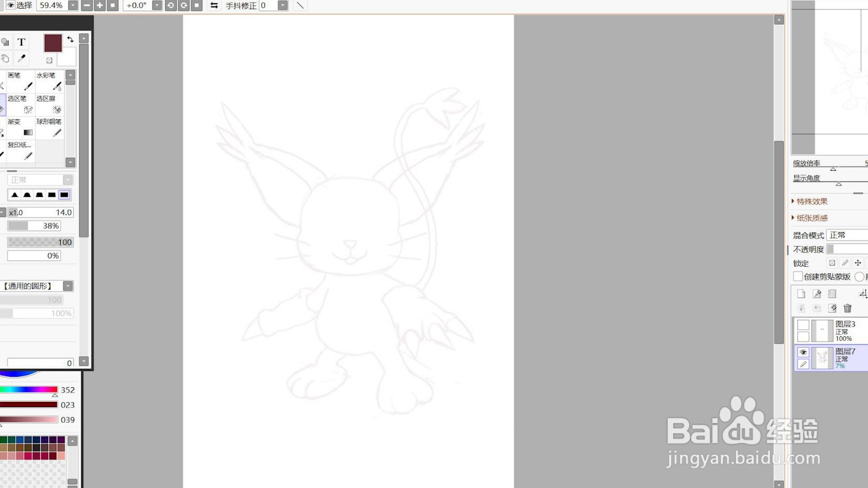Select the Text tool

pyautogui.click(x=21, y=42)
